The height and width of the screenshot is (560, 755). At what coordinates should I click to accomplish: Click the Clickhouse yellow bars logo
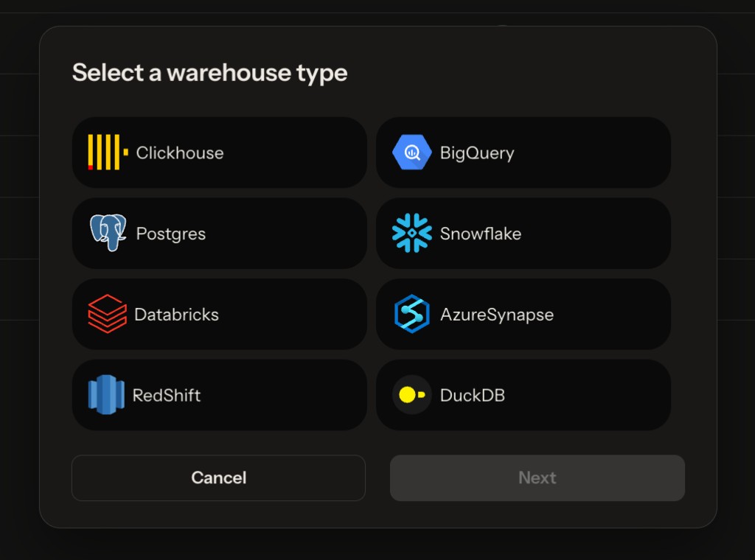click(108, 152)
